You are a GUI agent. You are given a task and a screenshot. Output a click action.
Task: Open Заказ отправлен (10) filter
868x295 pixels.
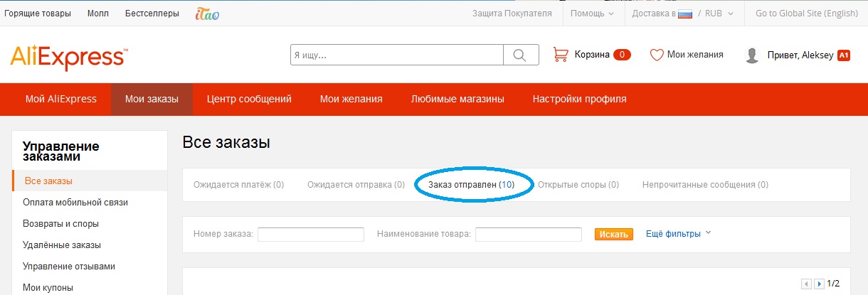point(470,184)
